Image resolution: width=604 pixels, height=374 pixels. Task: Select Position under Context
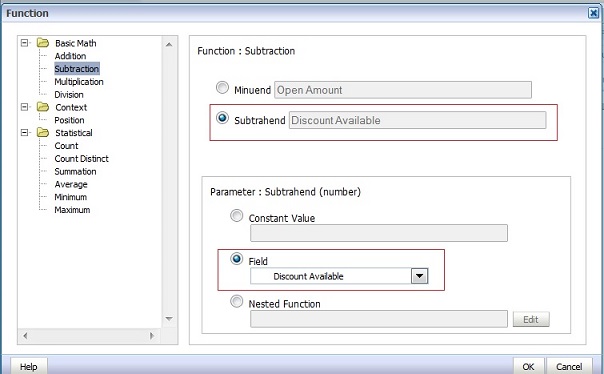[69, 120]
